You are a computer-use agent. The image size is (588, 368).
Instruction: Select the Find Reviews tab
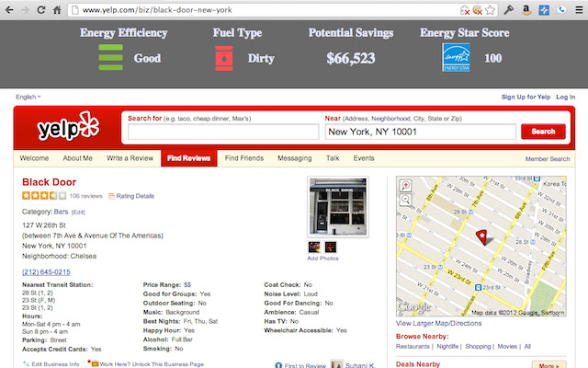click(189, 158)
